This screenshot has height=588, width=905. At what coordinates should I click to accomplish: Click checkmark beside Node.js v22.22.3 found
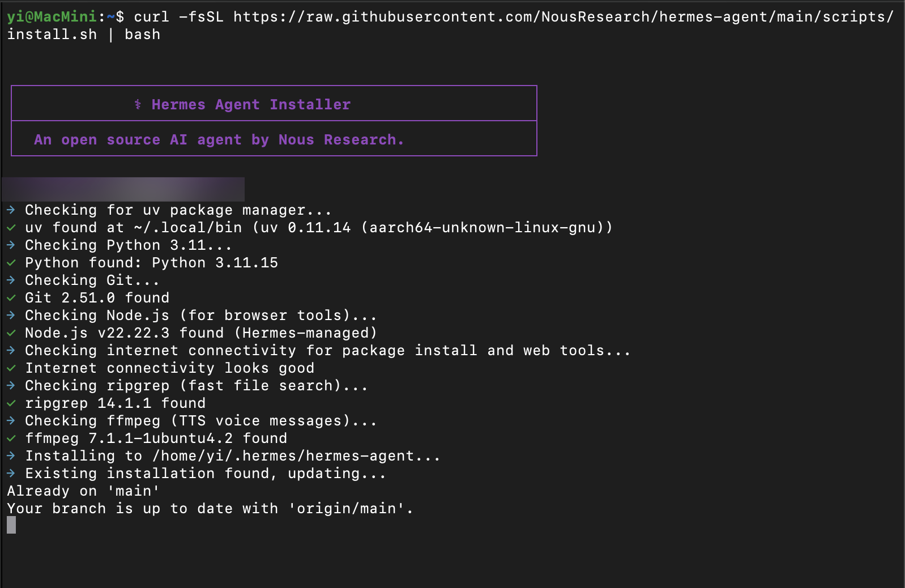point(11,333)
